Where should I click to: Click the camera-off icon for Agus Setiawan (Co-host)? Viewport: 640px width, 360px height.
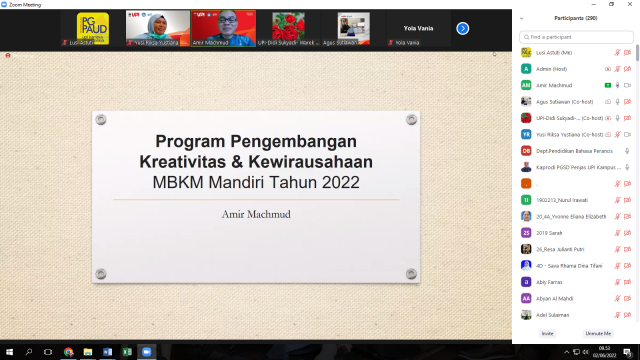[627, 102]
